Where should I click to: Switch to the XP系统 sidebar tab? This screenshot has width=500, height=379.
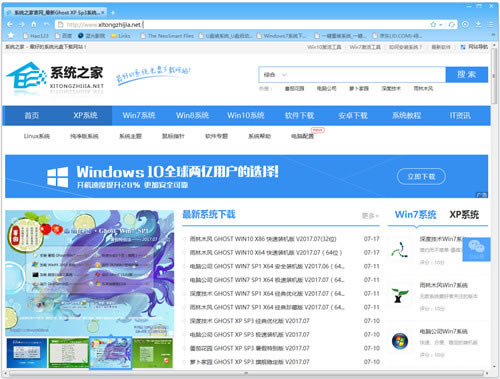[x=464, y=215]
